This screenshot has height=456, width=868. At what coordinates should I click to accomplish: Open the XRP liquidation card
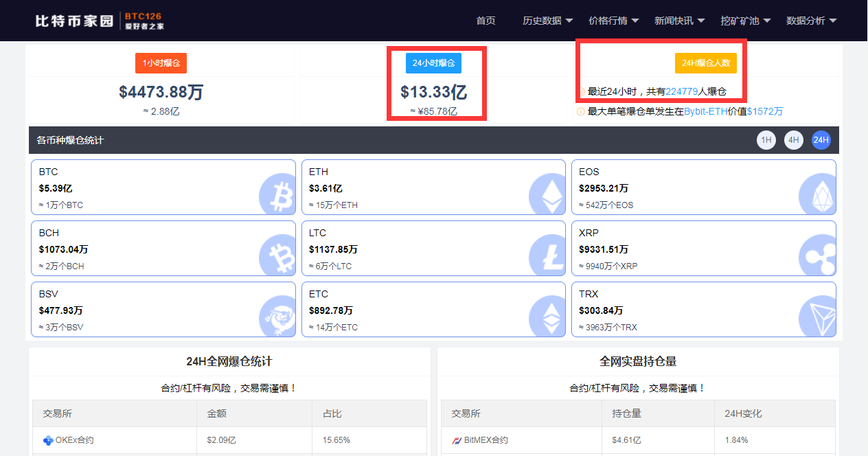tap(704, 249)
